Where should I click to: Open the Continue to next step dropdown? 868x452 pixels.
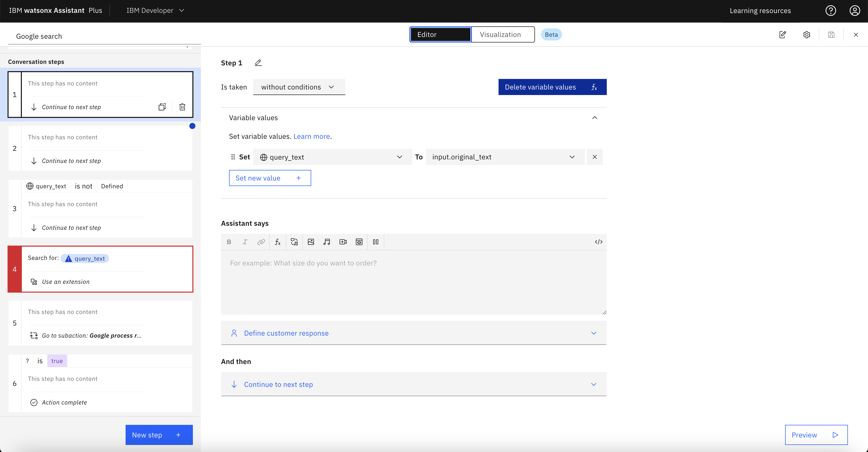pyautogui.click(x=413, y=384)
